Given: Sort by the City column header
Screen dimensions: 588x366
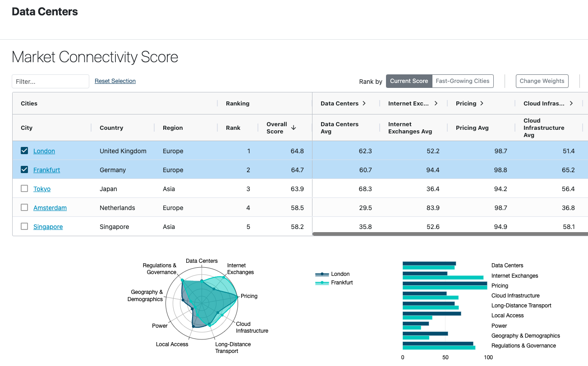Looking at the screenshot, I should pyautogui.click(x=27, y=128).
